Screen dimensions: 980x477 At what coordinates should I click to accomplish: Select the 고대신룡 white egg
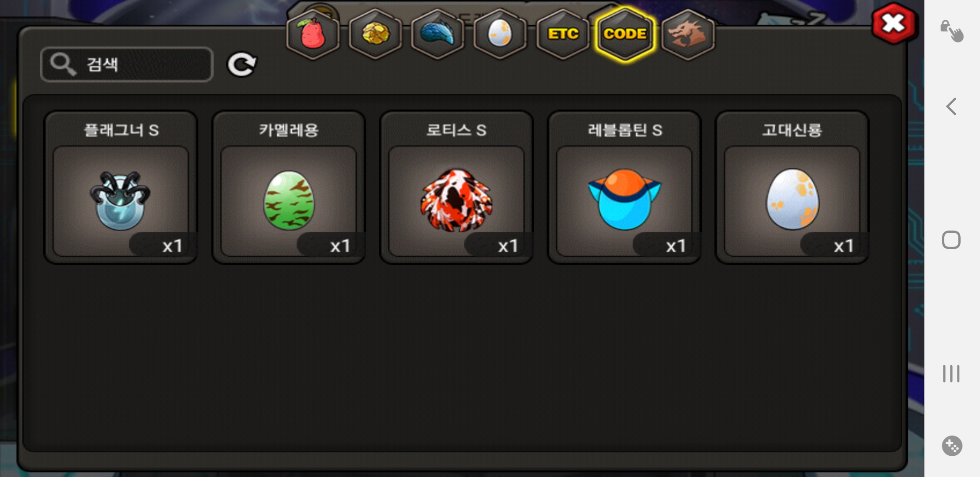click(792, 187)
